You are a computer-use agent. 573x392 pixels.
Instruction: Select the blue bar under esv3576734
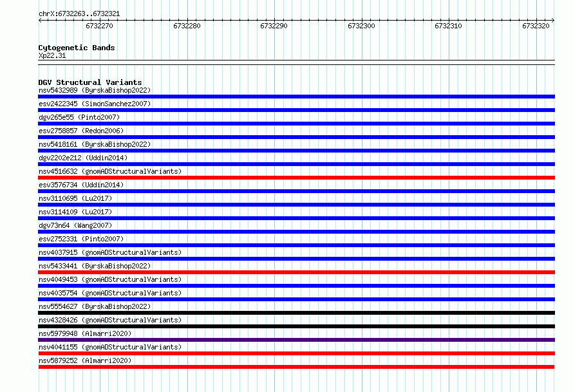[296, 191]
